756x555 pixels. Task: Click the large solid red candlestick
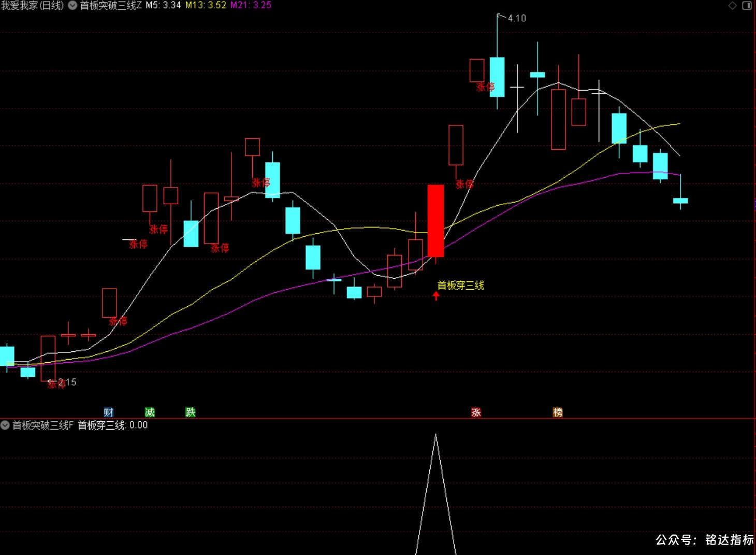point(436,221)
